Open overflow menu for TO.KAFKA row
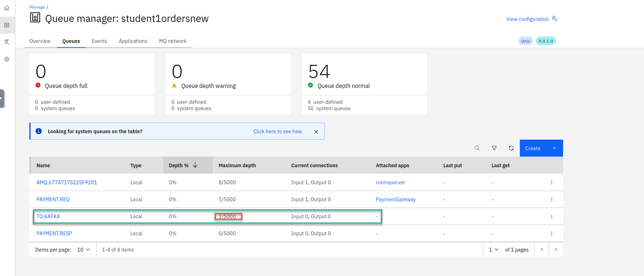 pos(551,216)
